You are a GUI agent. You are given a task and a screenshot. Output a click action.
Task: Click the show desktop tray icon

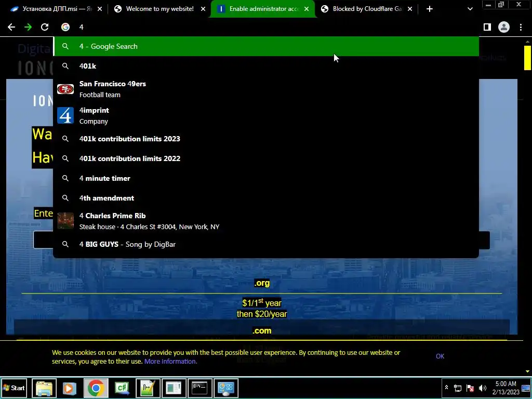pos(526,388)
